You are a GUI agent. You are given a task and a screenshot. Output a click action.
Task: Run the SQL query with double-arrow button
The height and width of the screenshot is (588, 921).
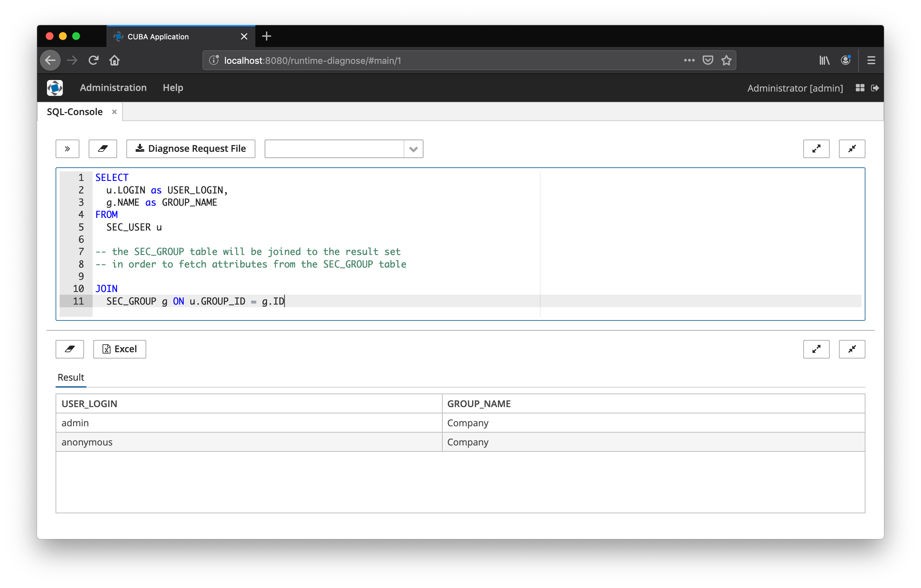(67, 149)
